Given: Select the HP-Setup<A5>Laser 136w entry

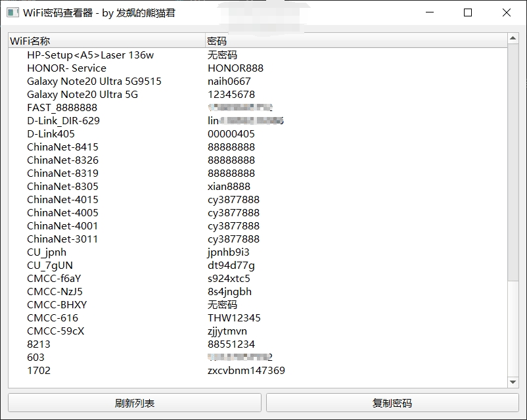Looking at the screenshot, I should click(x=85, y=55).
